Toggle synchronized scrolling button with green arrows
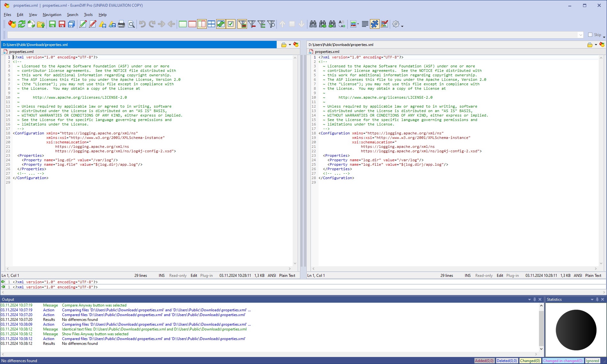This screenshot has height=364, width=607. (221, 24)
